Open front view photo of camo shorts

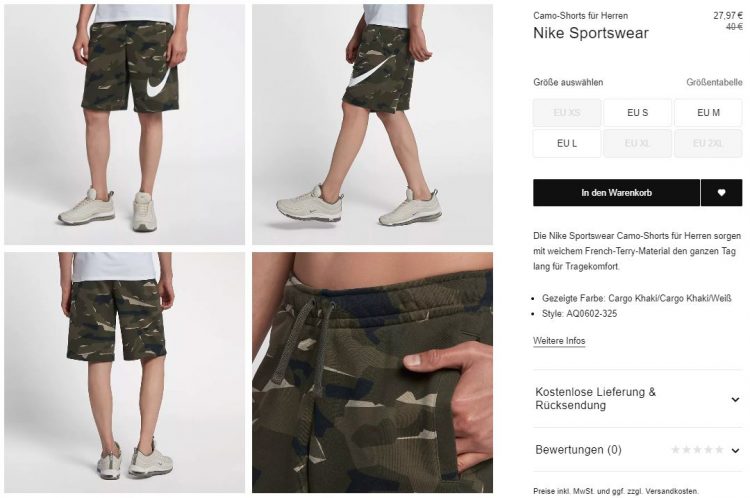click(124, 124)
